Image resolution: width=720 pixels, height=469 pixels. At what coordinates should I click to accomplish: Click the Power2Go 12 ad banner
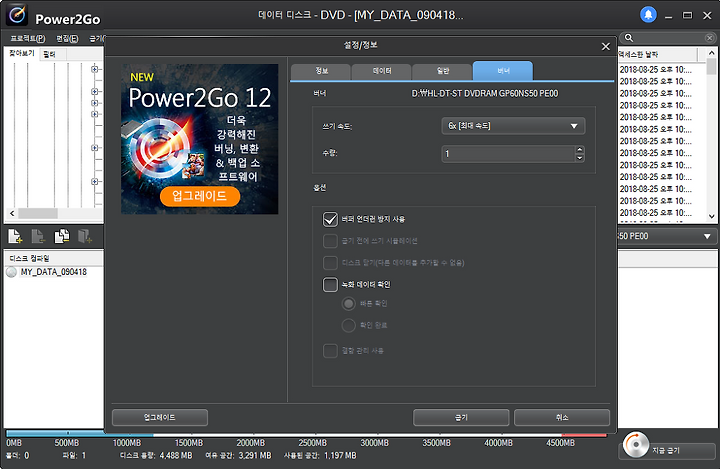click(200, 139)
